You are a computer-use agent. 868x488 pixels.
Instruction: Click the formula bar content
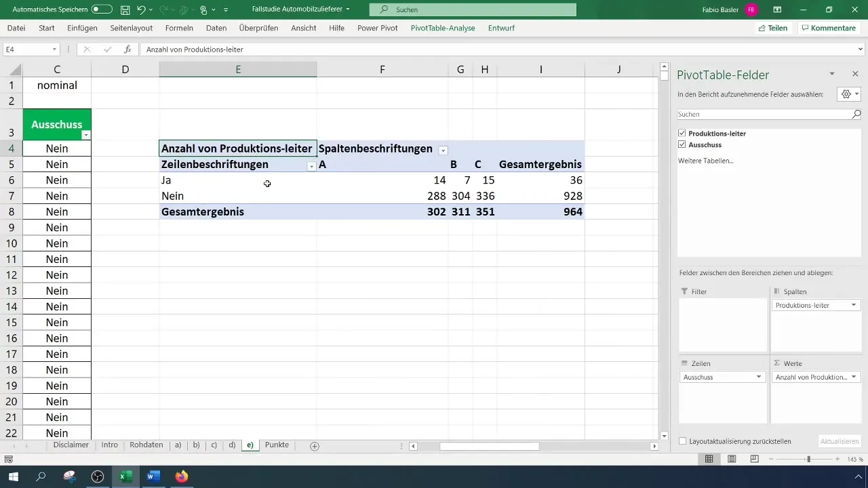[498, 49]
